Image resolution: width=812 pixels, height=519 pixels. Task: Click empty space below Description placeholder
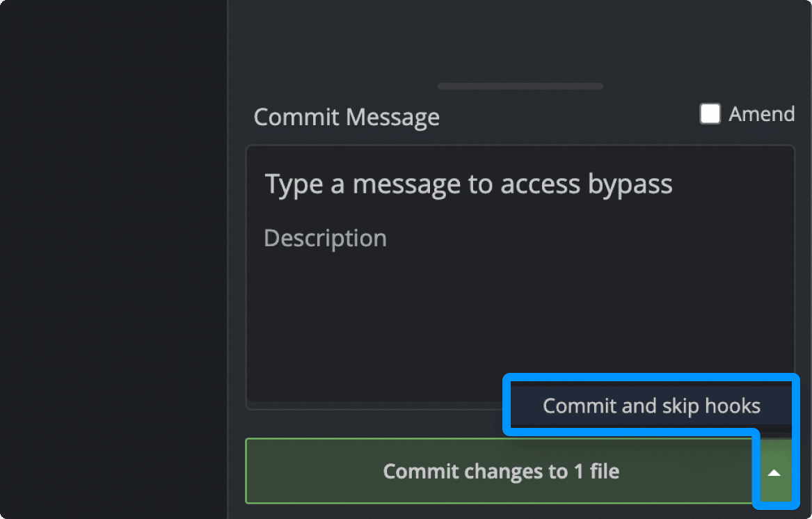click(x=376, y=313)
